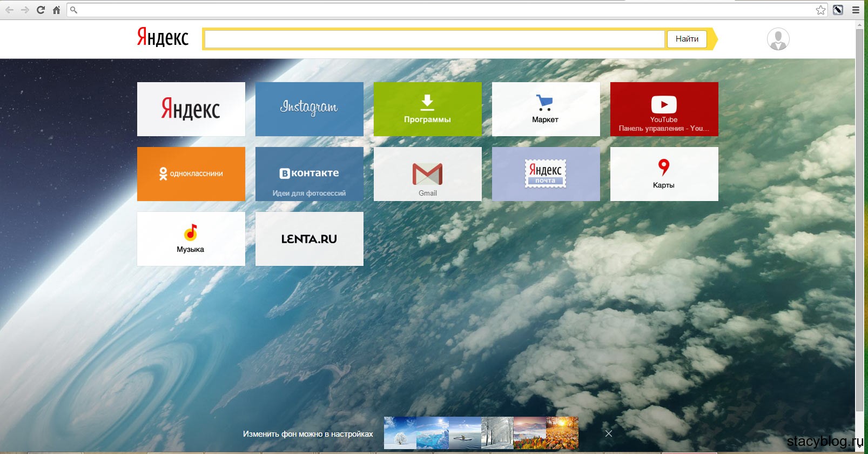
Task: Focus the Yandex search input field
Action: tap(434, 39)
